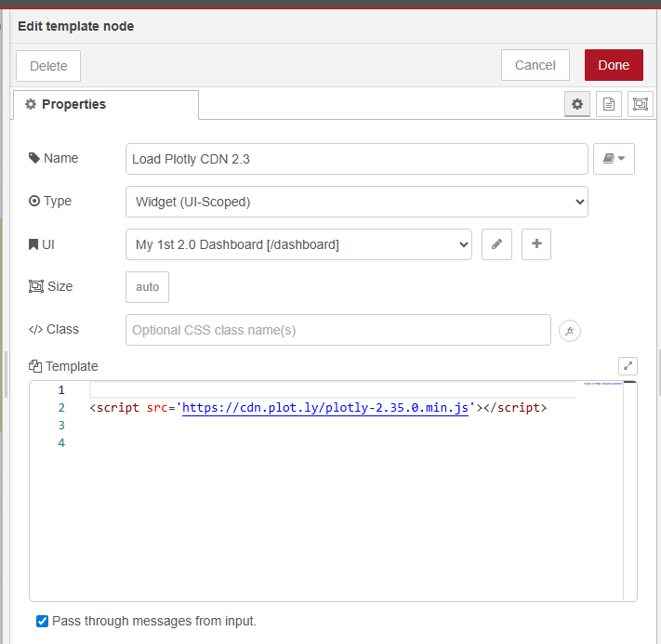Open the Type dropdown Widget (UI-Scoped)
661x644 pixels.
pos(357,202)
